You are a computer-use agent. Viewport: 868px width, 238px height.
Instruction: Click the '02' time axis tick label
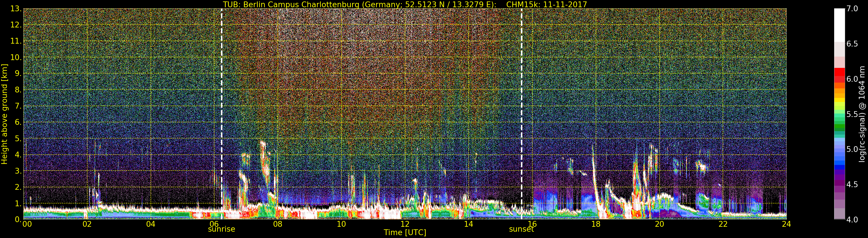click(87, 224)
